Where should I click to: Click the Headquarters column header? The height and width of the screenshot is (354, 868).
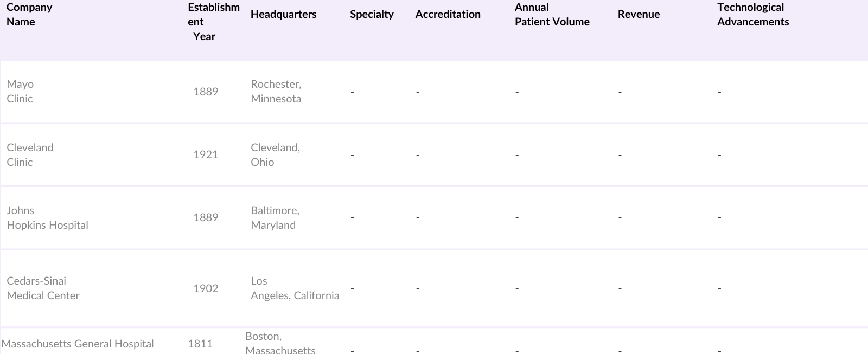(283, 15)
